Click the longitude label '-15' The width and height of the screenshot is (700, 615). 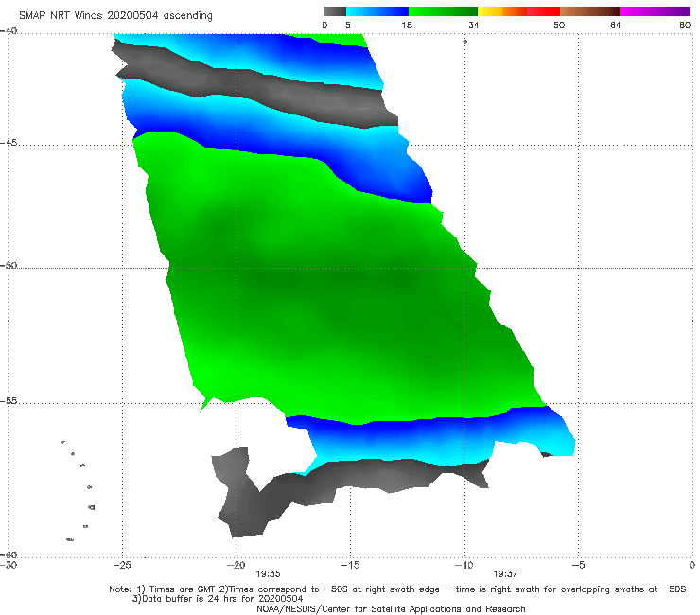point(350,565)
